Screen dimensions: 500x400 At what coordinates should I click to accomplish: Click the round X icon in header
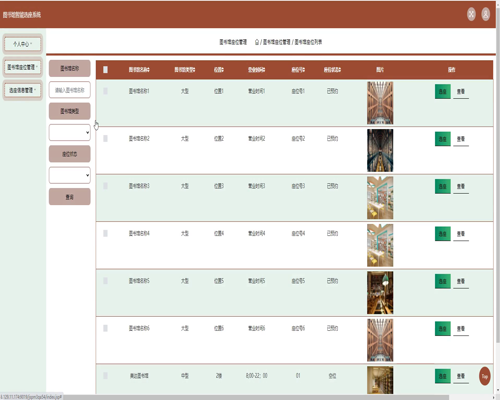471,14
